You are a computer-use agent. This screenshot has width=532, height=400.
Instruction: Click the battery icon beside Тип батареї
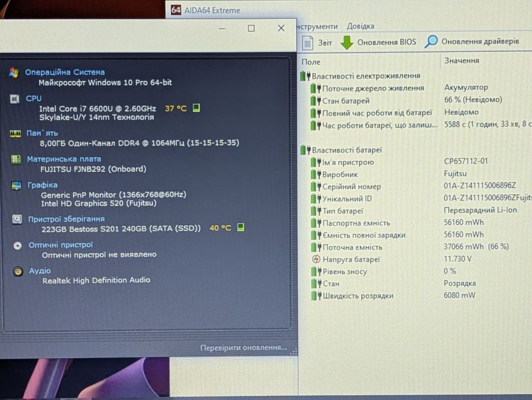tap(316, 211)
